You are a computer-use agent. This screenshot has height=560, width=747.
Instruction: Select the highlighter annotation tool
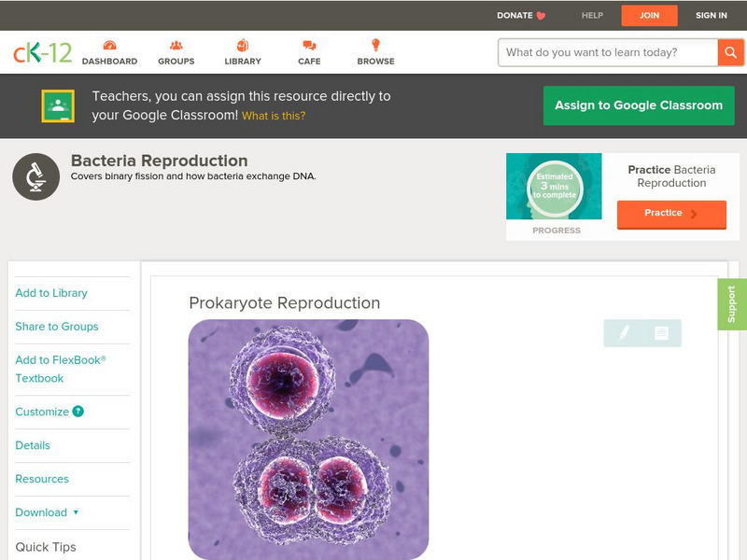(x=624, y=333)
